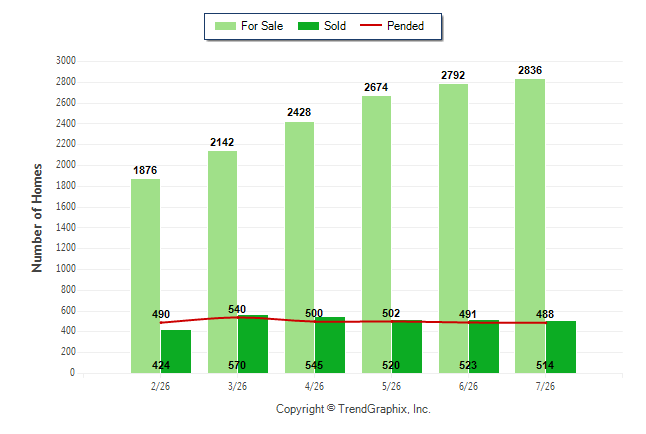Click the Number of Homes axis title
The width and height of the screenshot is (646, 434).
point(37,218)
